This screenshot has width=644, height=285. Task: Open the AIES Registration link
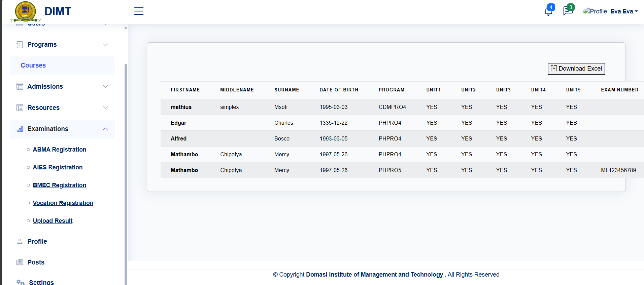(x=58, y=167)
